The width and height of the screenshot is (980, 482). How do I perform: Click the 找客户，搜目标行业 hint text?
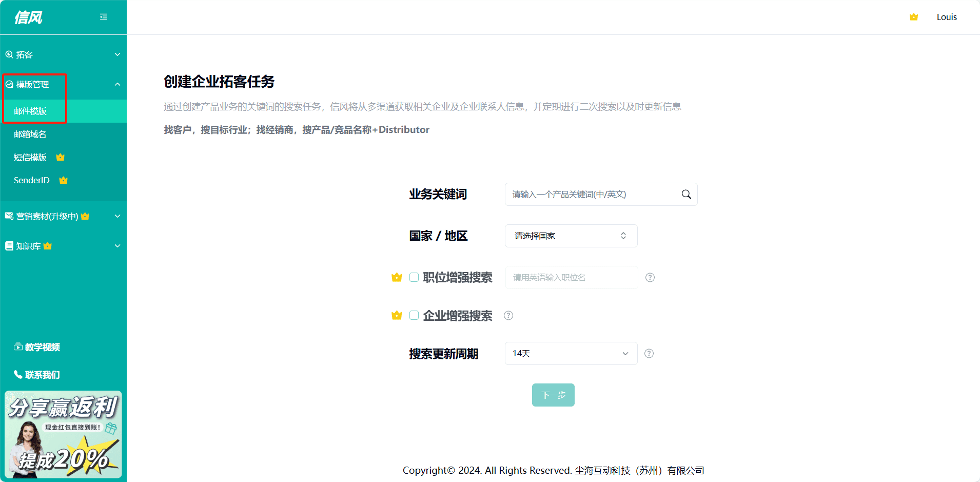pos(297,130)
